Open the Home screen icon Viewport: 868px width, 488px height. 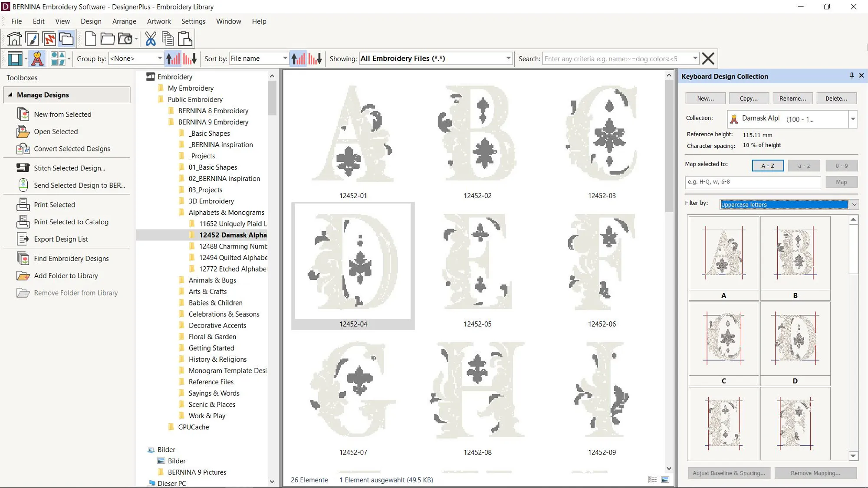14,39
